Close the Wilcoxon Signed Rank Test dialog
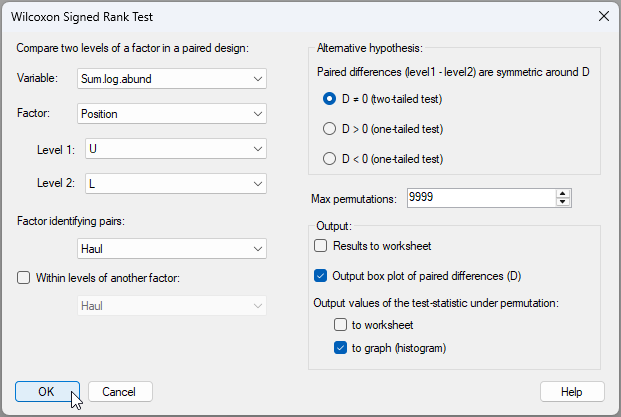This screenshot has width=621, height=417. (x=602, y=16)
